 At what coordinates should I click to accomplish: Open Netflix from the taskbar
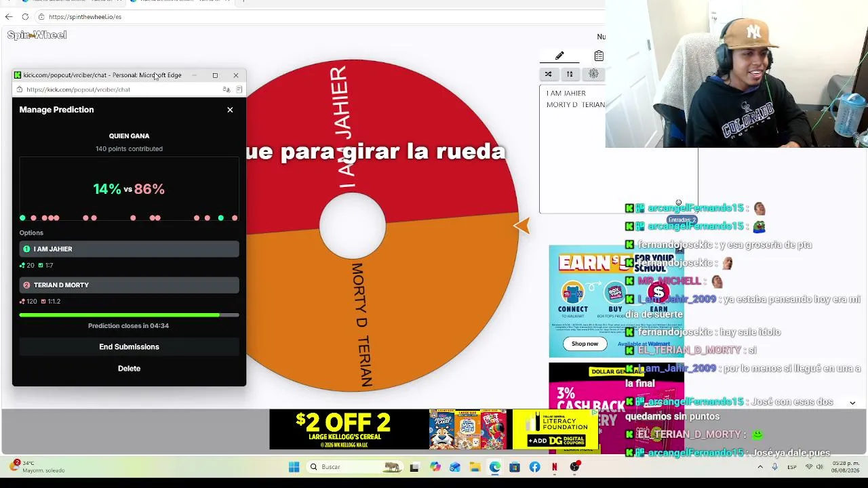[555, 467]
